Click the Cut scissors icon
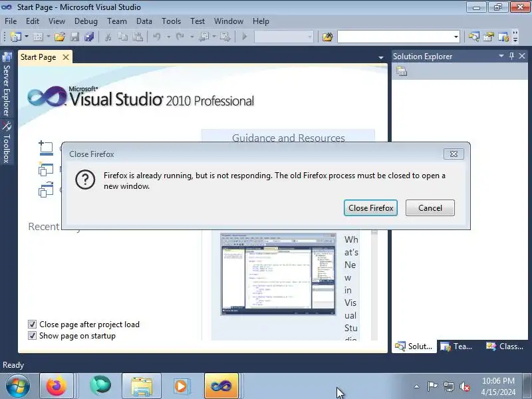This screenshot has height=399, width=532. (x=108, y=37)
